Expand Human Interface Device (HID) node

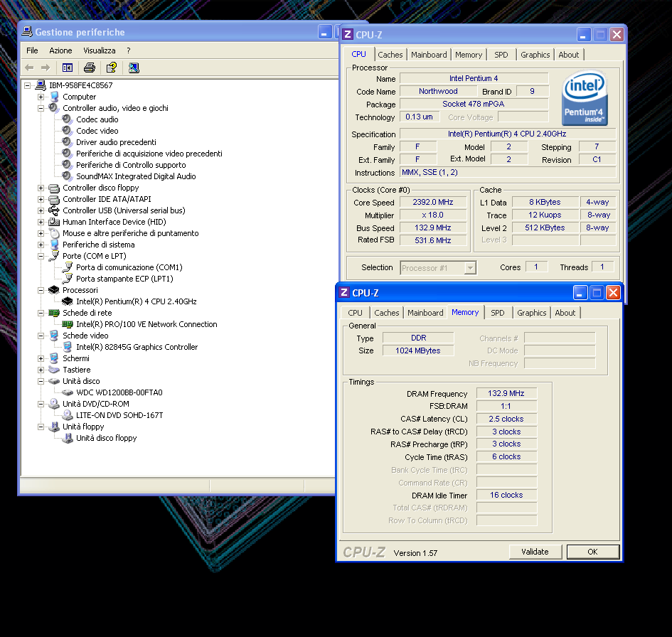41,222
